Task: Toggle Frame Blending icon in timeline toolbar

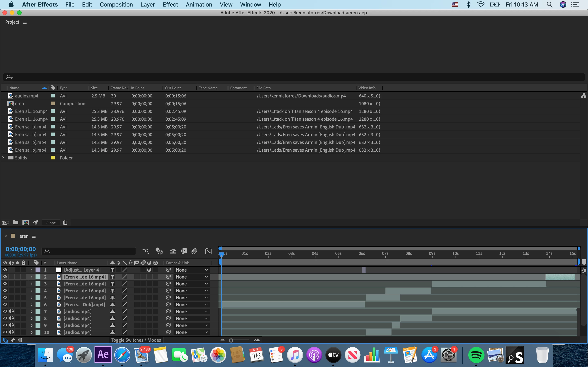Action: coord(184,251)
